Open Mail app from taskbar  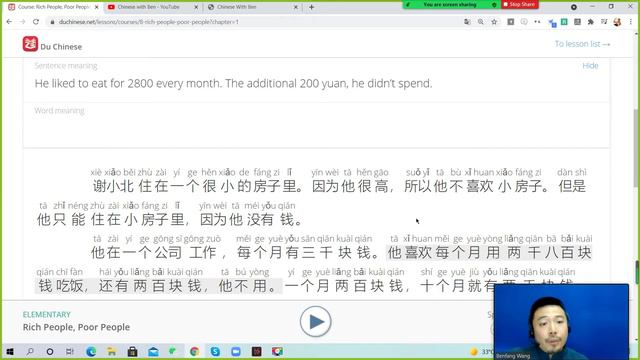click(x=153, y=351)
